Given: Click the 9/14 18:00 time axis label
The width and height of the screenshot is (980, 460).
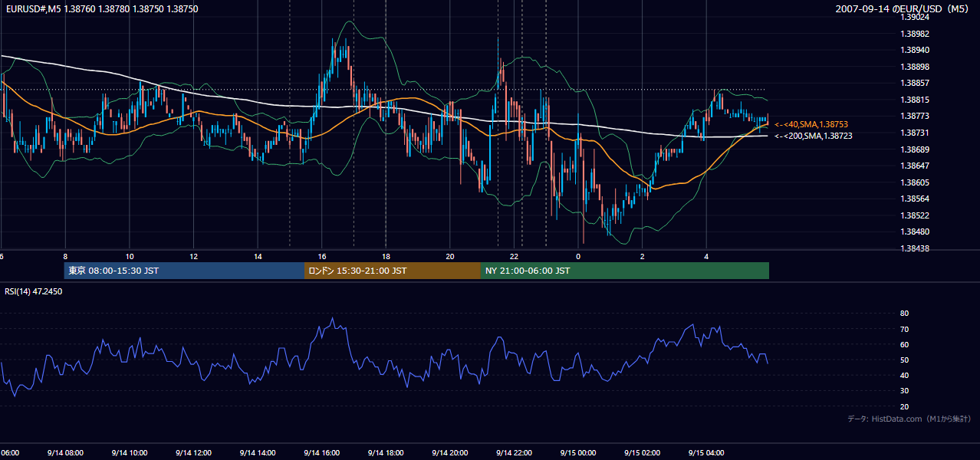Looking at the screenshot, I should click(x=386, y=453).
